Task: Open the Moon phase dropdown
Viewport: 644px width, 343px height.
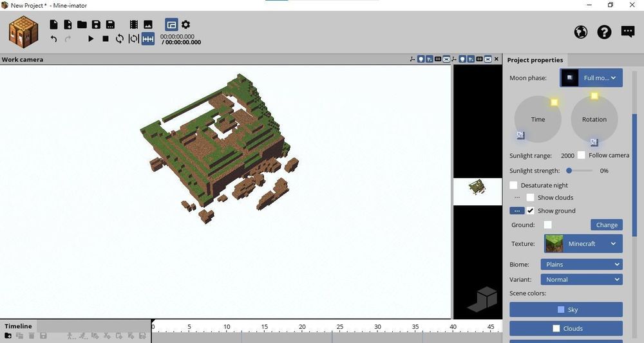Action: click(x=591, y=78)
